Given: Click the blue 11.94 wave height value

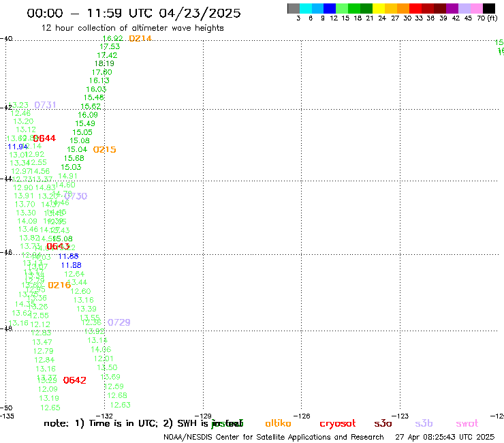Looking at the screenshot, I should (17, 147).
